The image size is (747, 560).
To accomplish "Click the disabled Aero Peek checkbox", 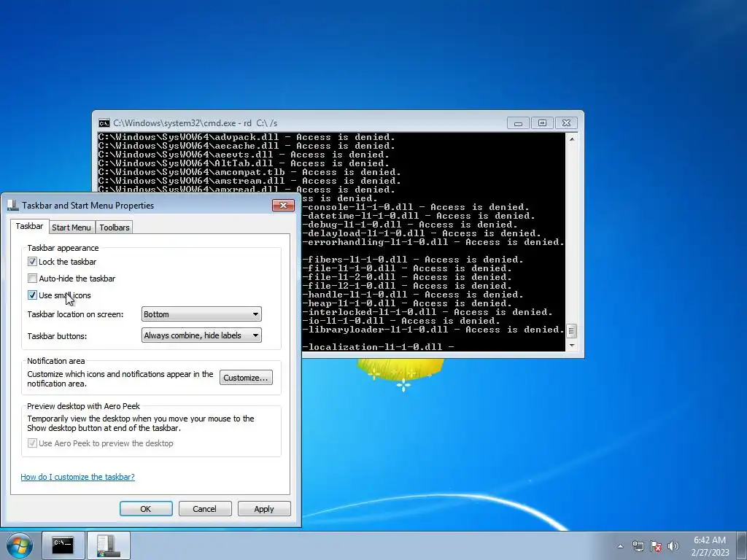I will [x=32, y=443].
